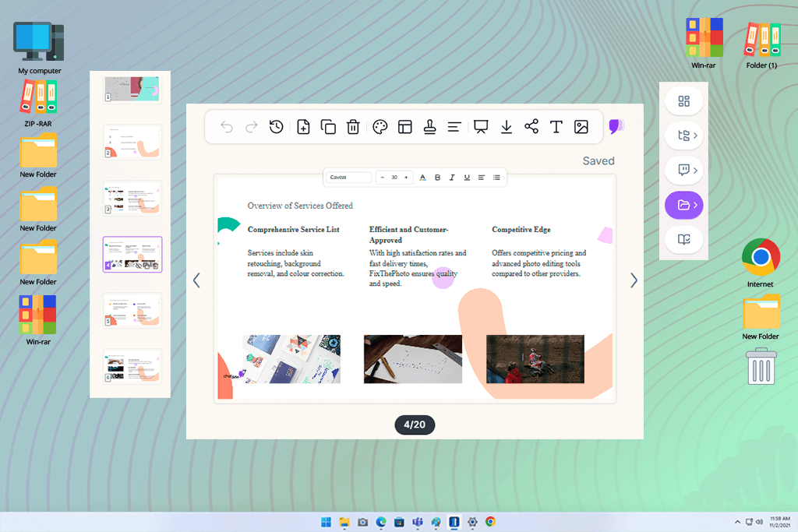Click the stamp icon in toolbar
Screen dimensions: 798x532
tap(430, 127)
